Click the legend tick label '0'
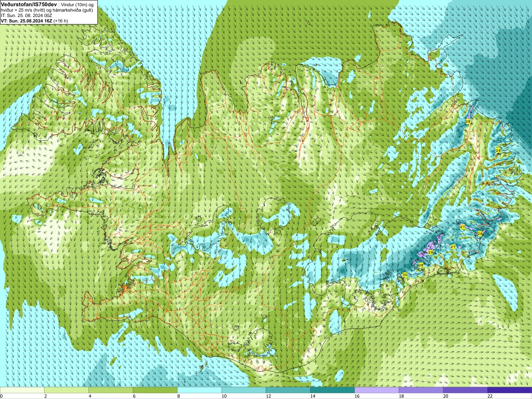Viewport: 532px width, 399px height. [1, 397]
